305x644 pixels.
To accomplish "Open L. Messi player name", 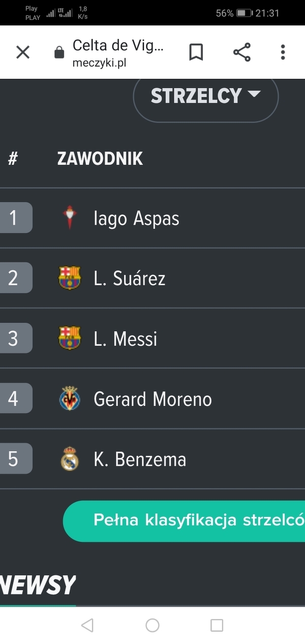I will pyautogui.click(x=126, y=339).
